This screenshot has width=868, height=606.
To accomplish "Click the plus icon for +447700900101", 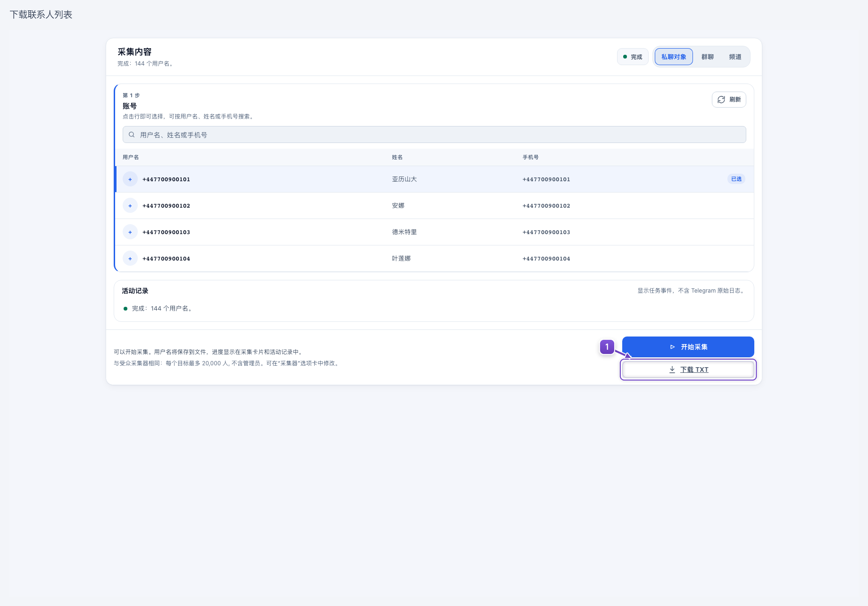I will (x=130, y=179).
